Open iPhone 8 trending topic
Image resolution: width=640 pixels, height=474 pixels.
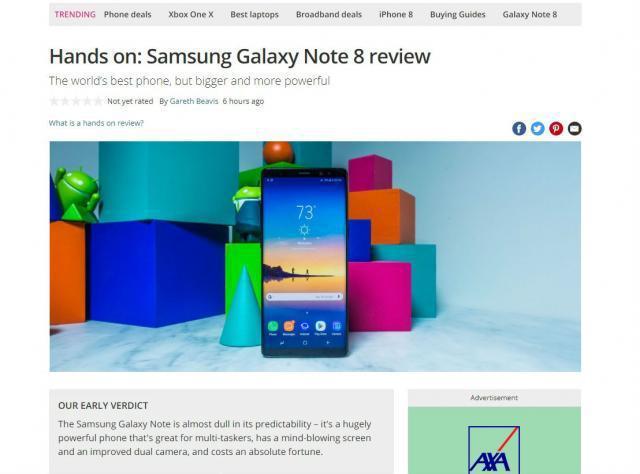396,14
